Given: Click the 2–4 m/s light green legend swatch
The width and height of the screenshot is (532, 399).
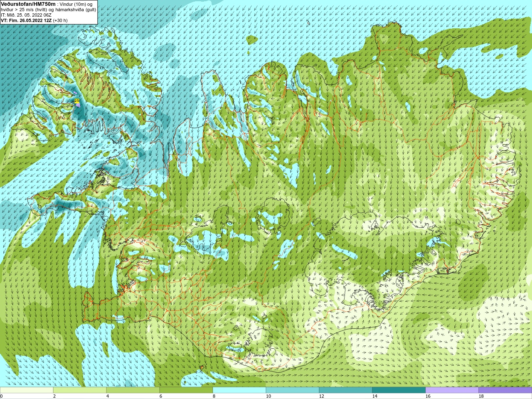Looking at the screenshot, I should click(80, 390).
